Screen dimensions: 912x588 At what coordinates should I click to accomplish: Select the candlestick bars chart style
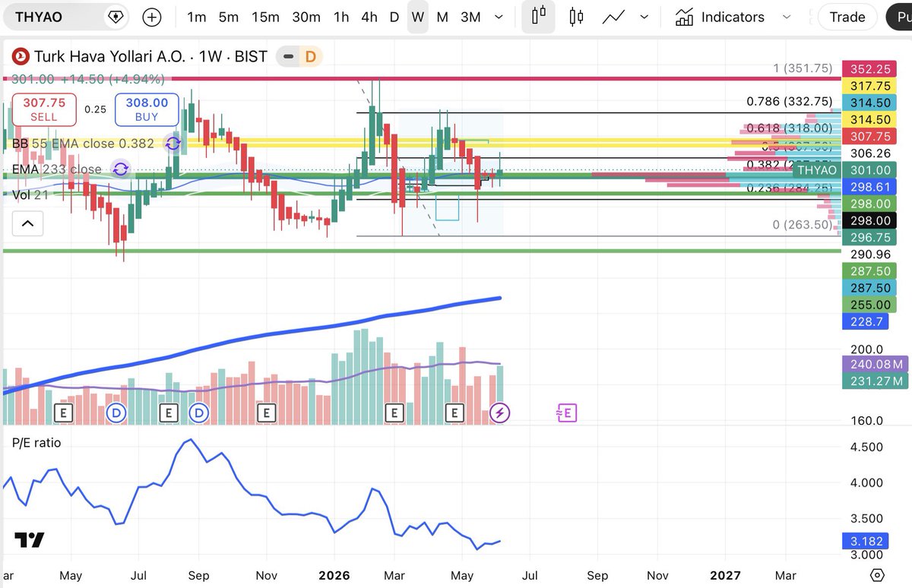539,17
